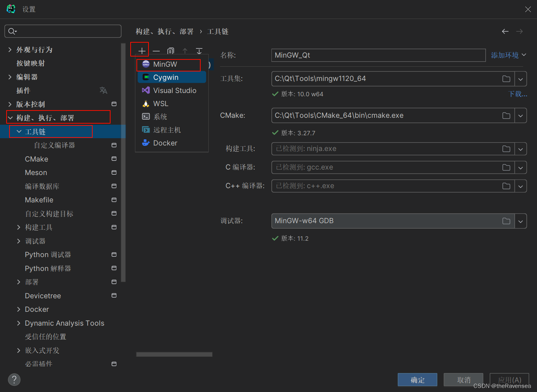The height and width of the screenshot is (392, 537).
Task: Open 按键映射 settings page
Action: [31, 63]
